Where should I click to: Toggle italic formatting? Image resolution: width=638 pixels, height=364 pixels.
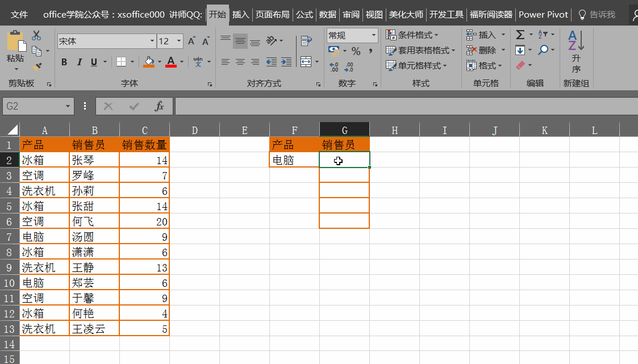(x=79, y=62)
